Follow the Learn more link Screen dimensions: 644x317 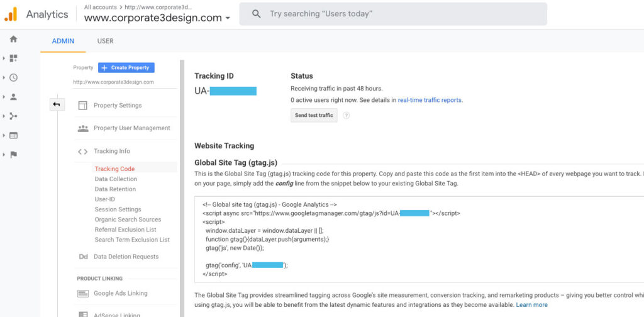pyautogui.click(x=532, y=305)
